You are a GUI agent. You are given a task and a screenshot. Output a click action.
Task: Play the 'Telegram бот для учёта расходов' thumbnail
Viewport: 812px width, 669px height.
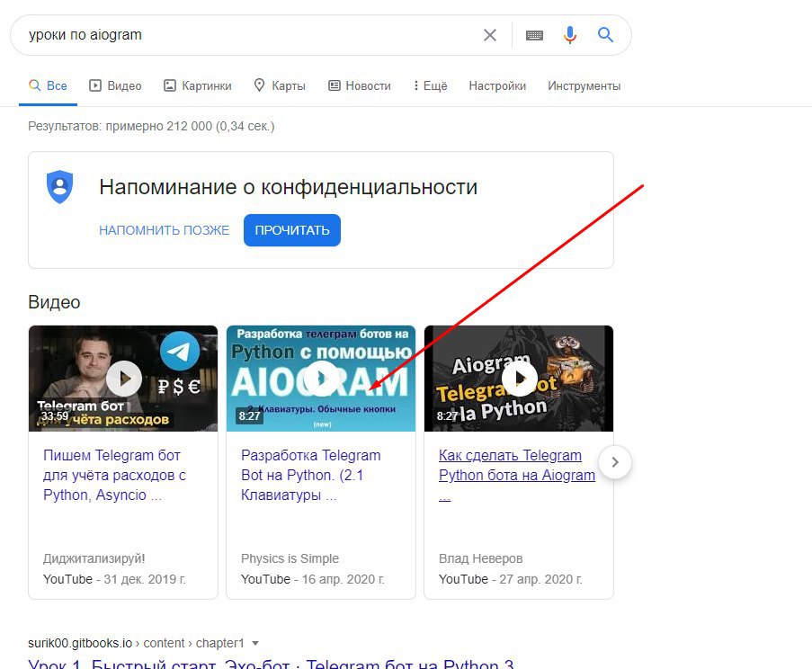[123, 379]
